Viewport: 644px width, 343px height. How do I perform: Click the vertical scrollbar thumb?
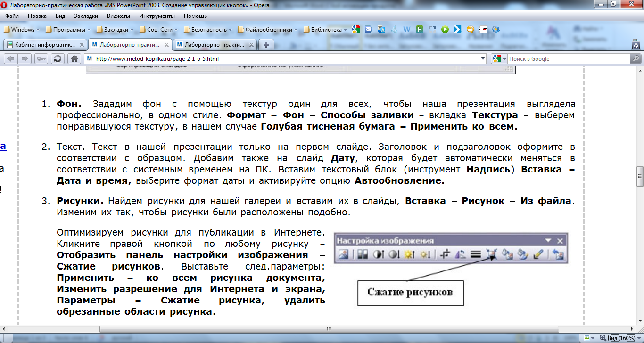coord(640,176)
